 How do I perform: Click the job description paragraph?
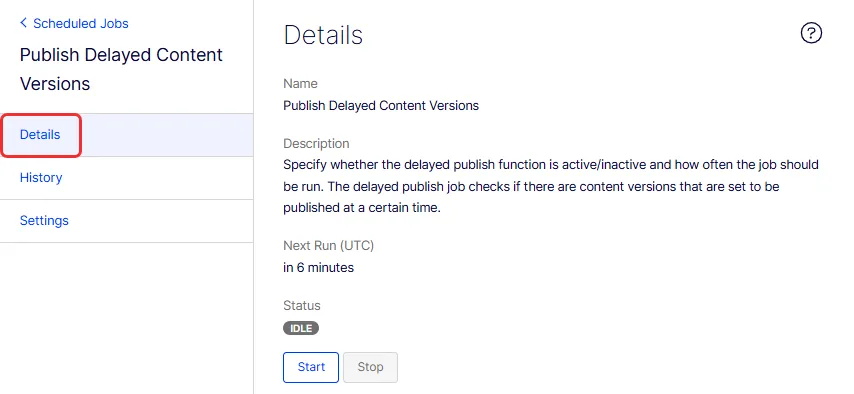point(551,186)
